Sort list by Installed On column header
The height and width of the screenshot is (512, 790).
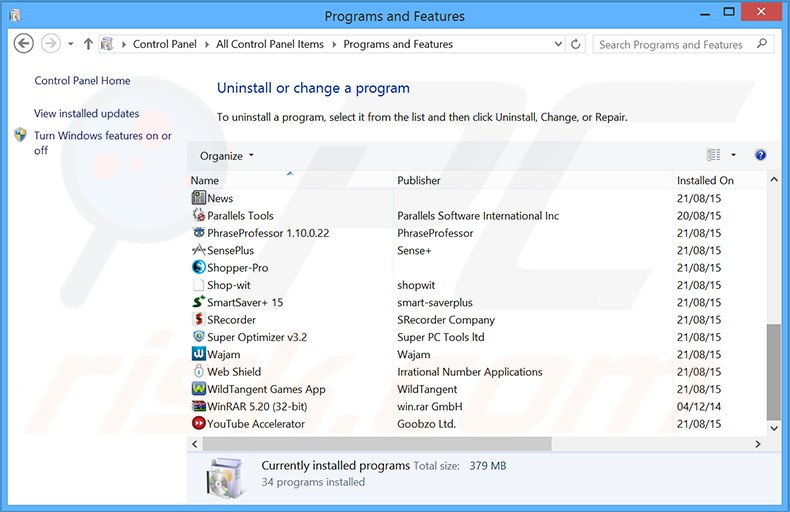(719, 180)
